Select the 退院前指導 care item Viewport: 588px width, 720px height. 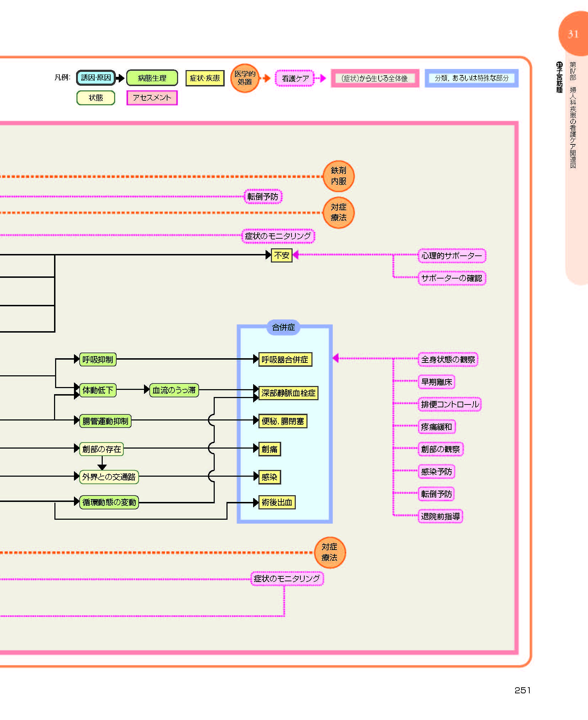(x=440, y=516)
